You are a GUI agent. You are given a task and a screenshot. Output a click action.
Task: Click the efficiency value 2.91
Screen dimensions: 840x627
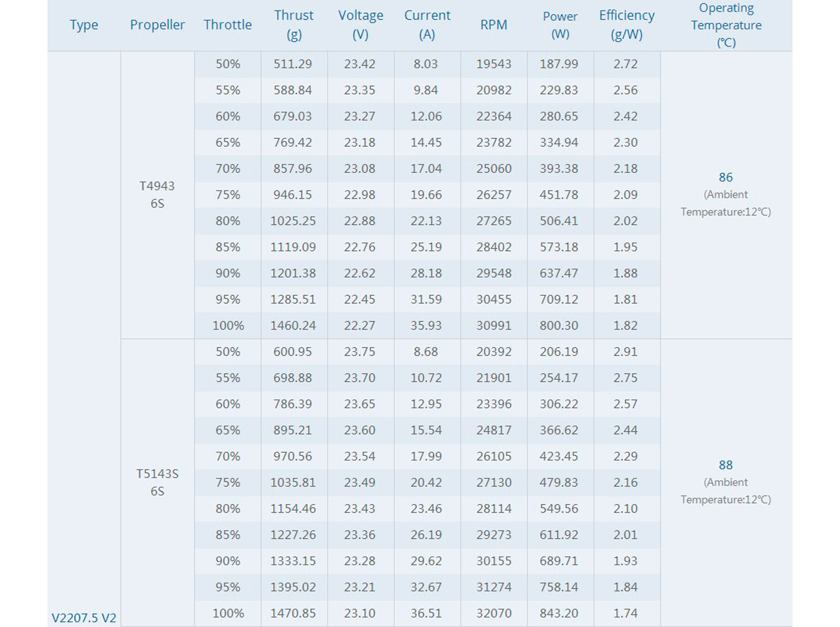[625, 352]
